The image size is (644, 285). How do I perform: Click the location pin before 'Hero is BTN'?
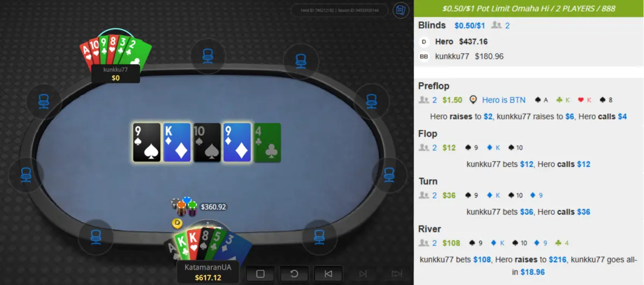[x=473, y=100]
